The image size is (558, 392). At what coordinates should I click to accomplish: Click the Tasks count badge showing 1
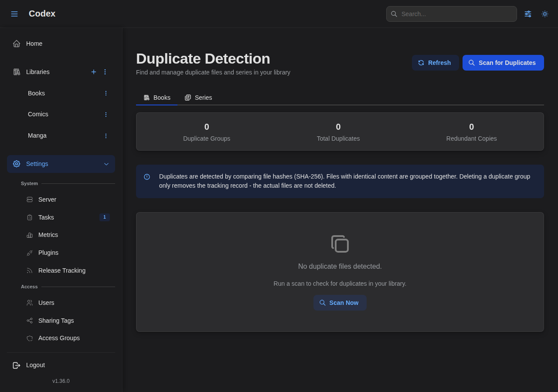105,217
